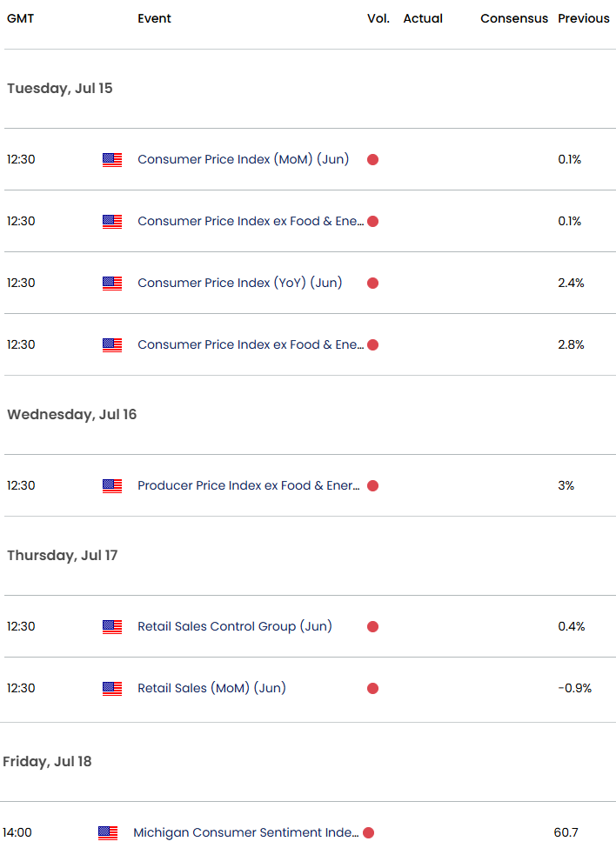Open Retail Sales Control Group (Jun) event
Image resolution: width=616 pixels, height=848 pixels.
[234, 626]
